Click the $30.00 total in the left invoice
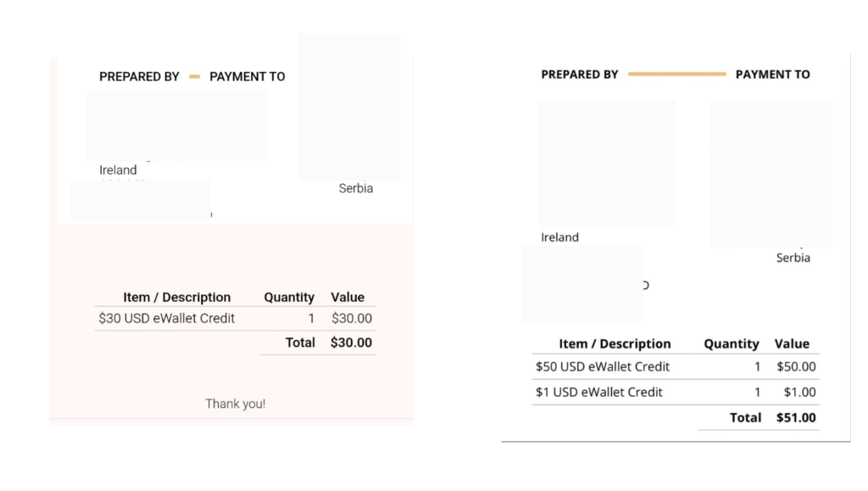868x491 pixels. [x=351, y=343]
